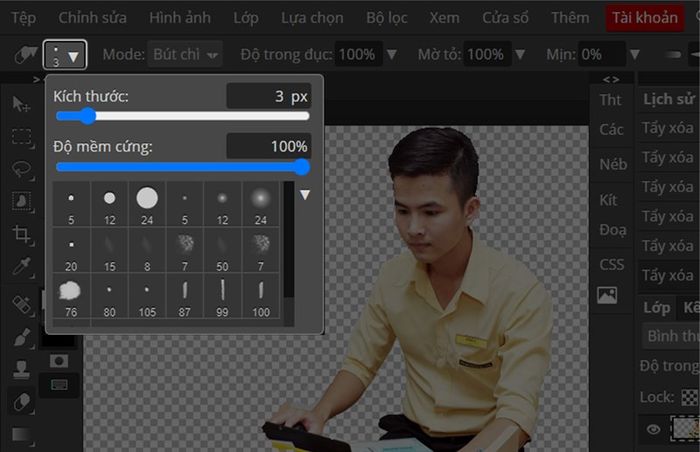The image size is (700, 452).
Task: Click the Mờ tỏ value field
Action: [x=487, y=54]
